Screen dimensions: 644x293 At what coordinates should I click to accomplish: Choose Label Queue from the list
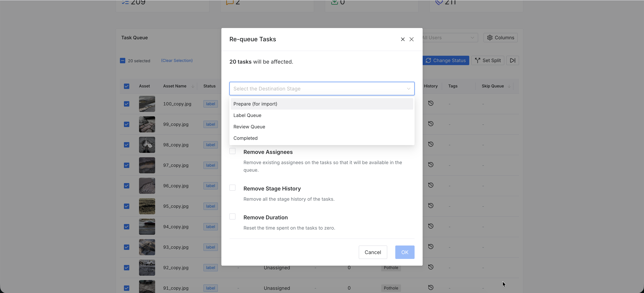tap(247, 115)
